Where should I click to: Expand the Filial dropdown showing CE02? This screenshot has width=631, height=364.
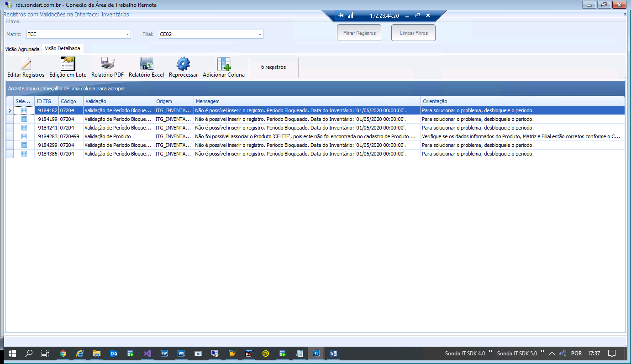point(260,34)
